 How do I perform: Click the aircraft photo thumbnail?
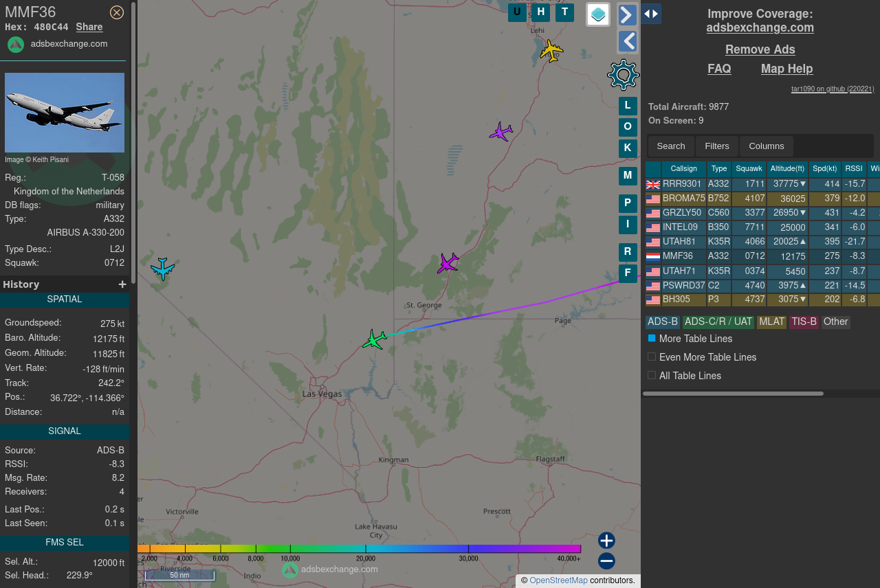(65, 113)
